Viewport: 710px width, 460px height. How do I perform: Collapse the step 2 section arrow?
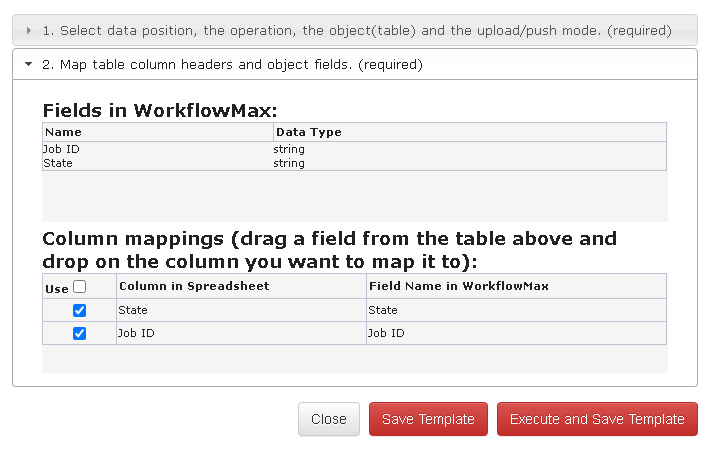pos(29,64)
